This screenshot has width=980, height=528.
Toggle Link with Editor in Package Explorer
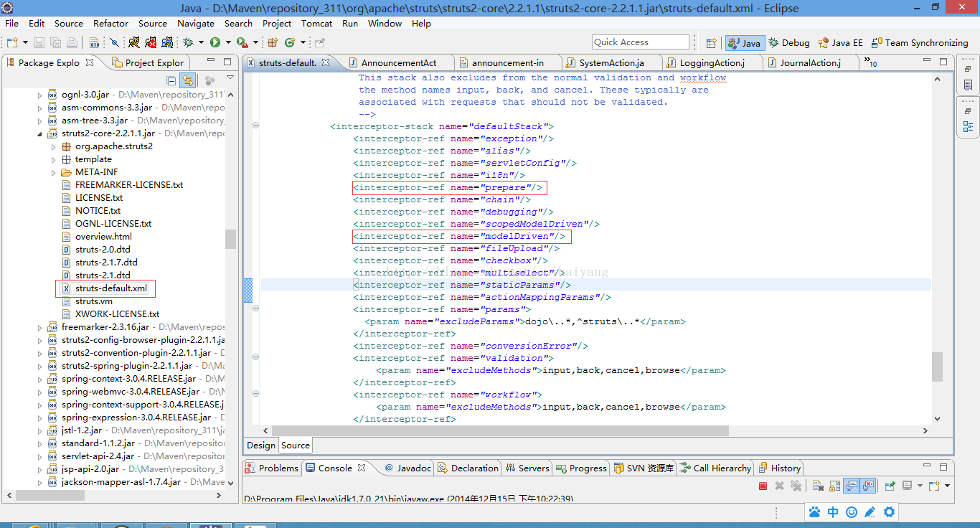[187, 80]
